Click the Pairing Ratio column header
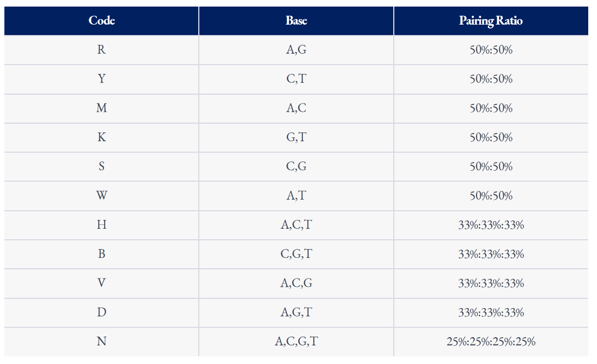The height and width of the screenshot is (364, 597). coord(491,21)
